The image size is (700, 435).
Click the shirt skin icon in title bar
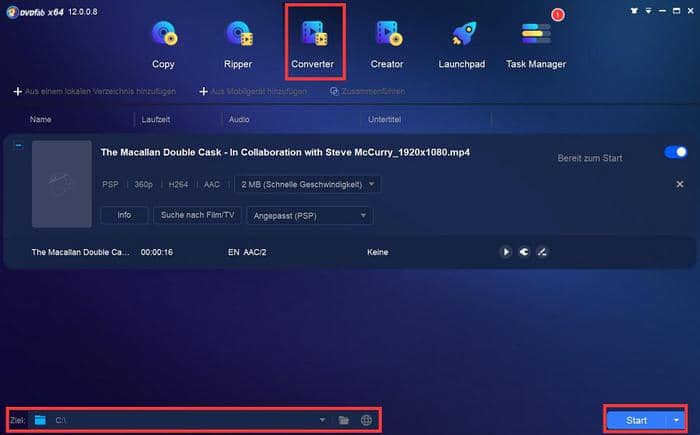(x=634, y=11)
